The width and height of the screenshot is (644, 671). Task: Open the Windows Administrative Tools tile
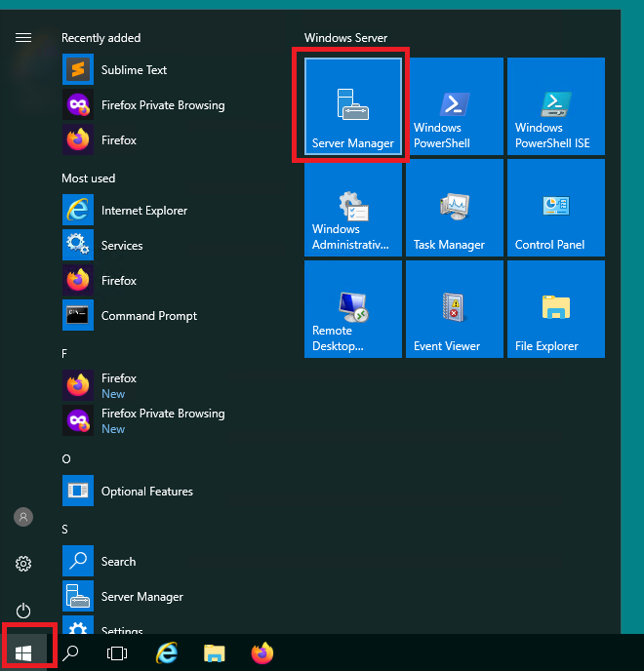click(x=353, y=208)
